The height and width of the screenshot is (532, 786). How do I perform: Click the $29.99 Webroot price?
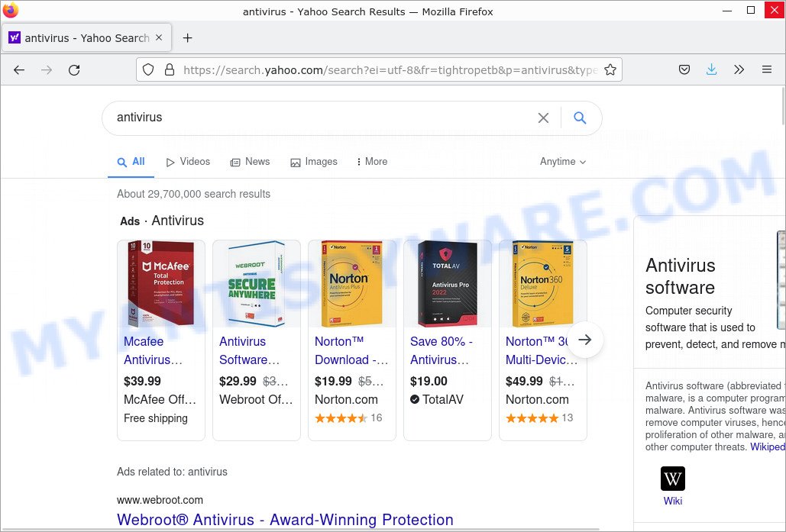[x=238, y=381]
